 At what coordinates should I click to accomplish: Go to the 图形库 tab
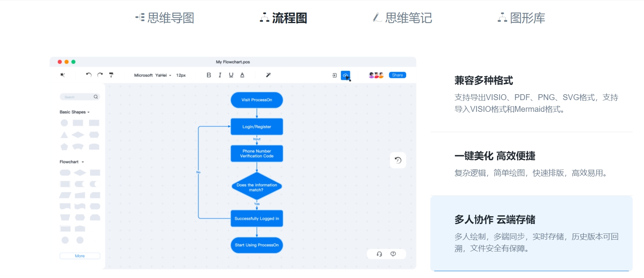tap(521, 18)
